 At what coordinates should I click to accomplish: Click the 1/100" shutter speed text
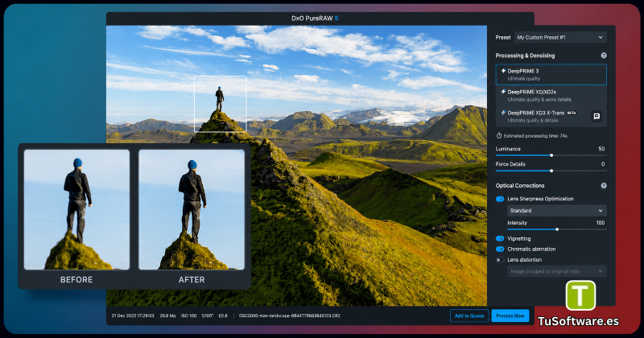point(208,315)
